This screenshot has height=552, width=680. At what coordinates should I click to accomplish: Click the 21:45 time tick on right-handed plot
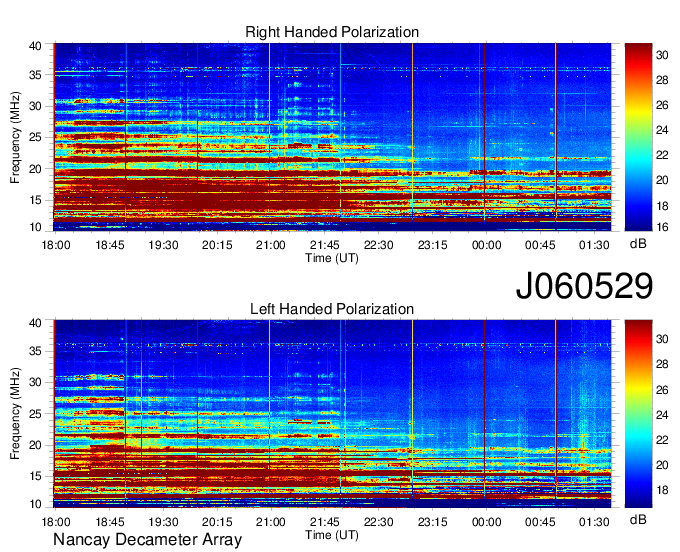[x=325, y=245]
